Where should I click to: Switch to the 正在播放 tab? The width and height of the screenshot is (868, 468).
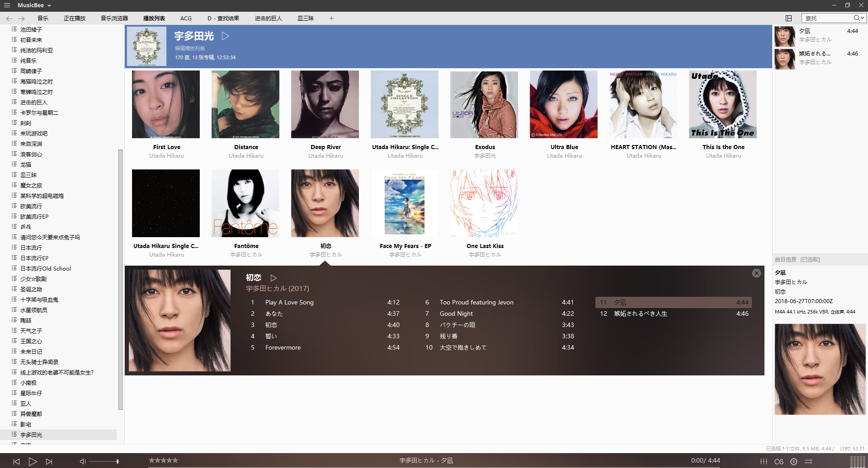(x=75, y=19)
